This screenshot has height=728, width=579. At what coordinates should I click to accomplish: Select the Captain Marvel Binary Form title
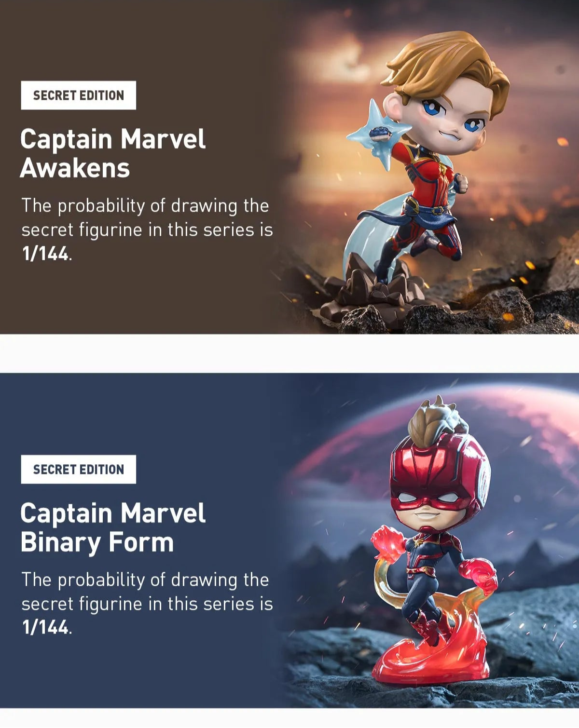click(113, 527)
